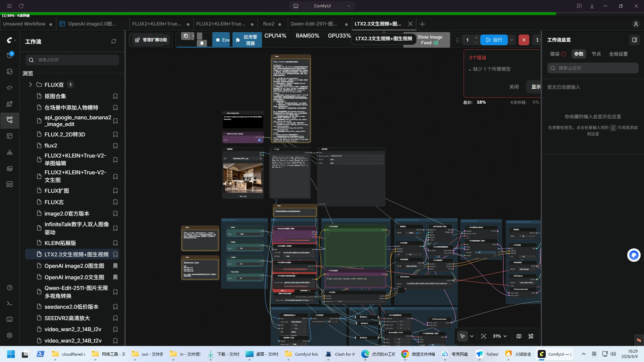Close the LTX2.3文生视频 tab
The width and height of the screenshot is (644, 362).
coord(410,24)
